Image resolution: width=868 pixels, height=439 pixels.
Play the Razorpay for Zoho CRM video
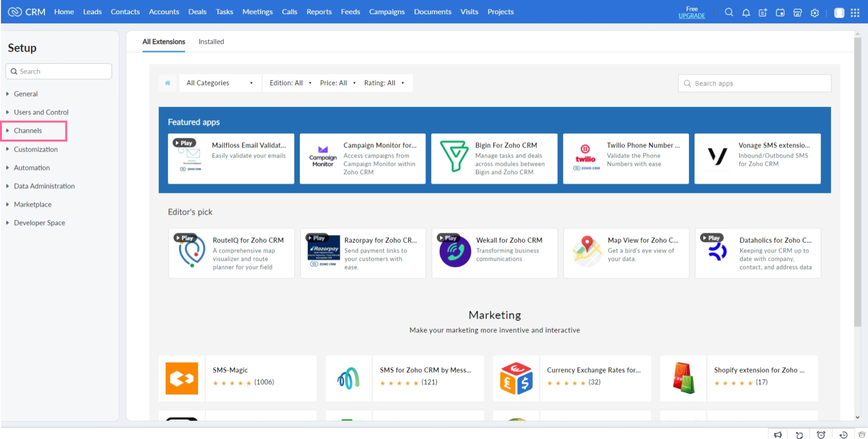point(317,238)
